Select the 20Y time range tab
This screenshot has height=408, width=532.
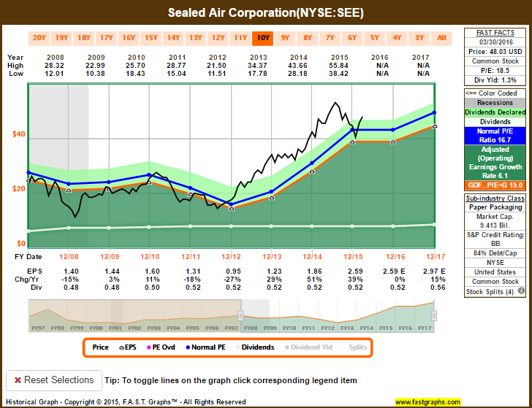point(39,38)
